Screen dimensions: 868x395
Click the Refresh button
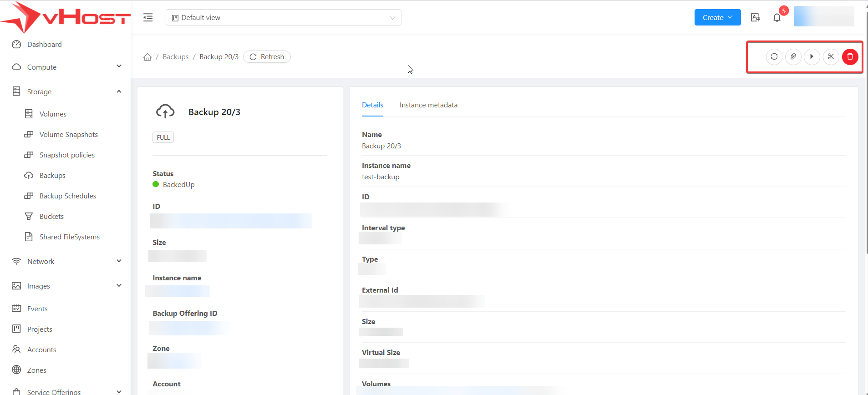coord(267,57)
